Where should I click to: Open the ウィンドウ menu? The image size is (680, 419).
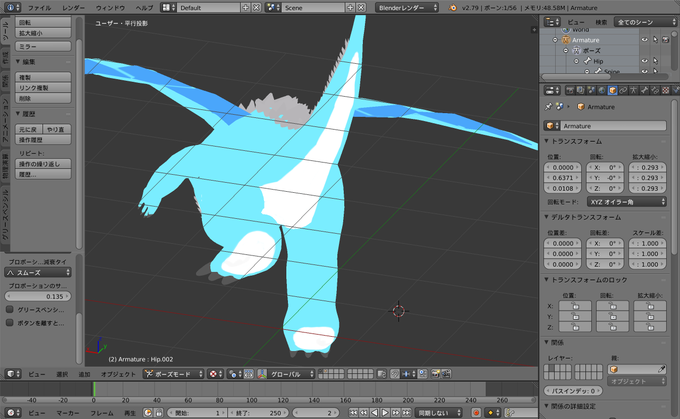[110, 7]
